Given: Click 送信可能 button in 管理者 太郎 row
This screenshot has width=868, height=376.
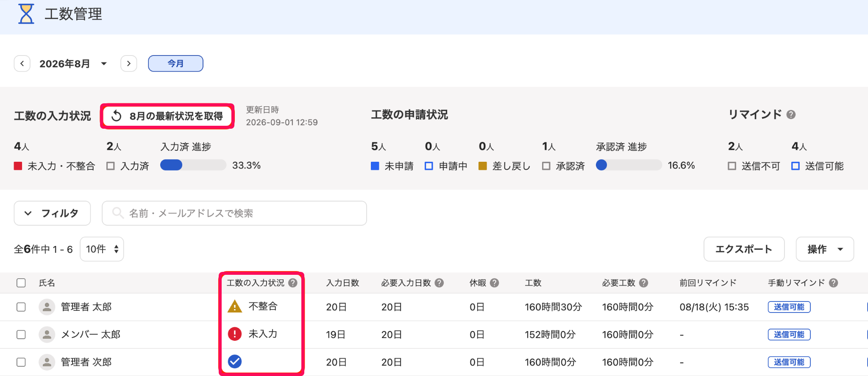Looking at the screenshot, I should [x=789, y=307].
